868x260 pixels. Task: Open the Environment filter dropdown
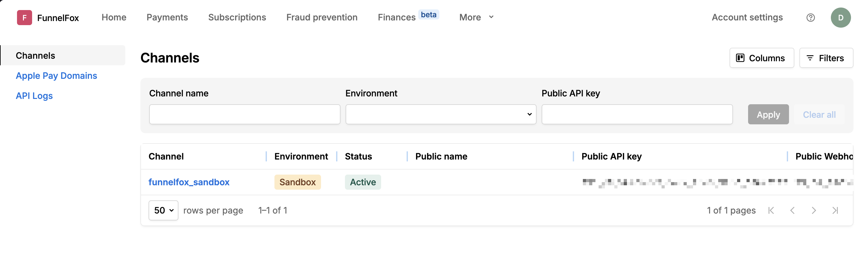(440, 114)
